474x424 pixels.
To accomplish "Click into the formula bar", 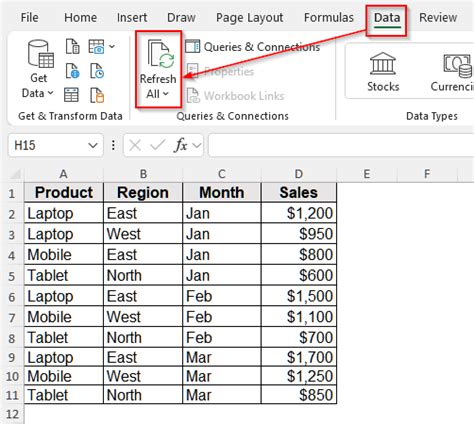I will 341,145.
